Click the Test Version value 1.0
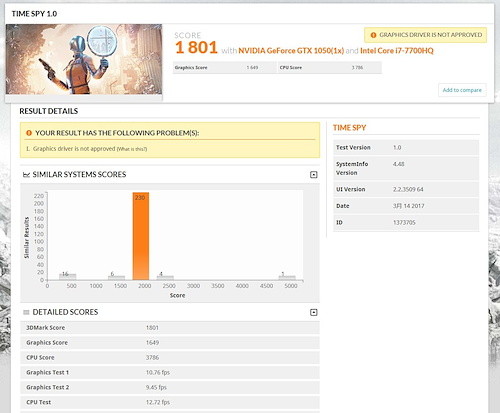Image resolution: width=500 pixels, height=413 pixels. click(x=397, y=147)
